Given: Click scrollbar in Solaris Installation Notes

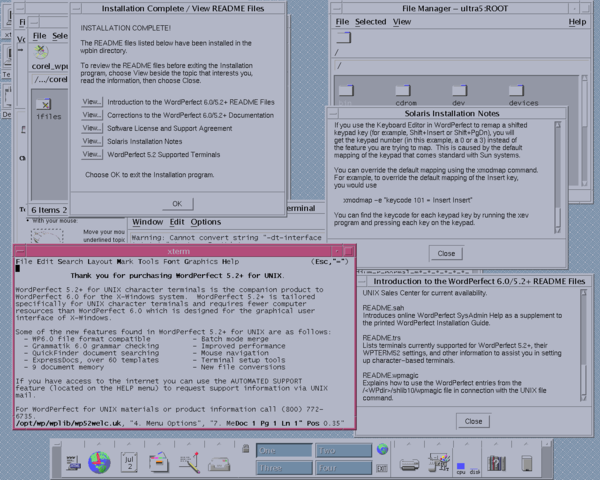Looking at the screenshot, I should point(558,177).
